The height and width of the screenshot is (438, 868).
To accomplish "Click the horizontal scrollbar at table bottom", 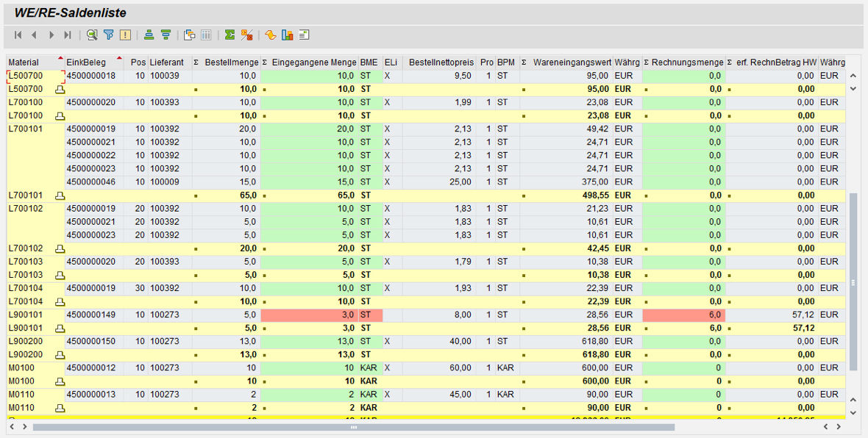I will point(353,426).
